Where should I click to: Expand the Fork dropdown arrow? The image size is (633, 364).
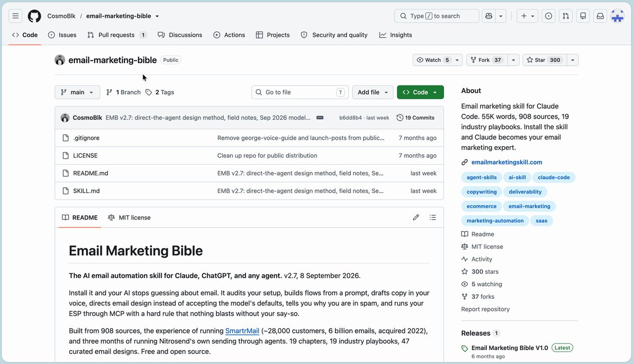[513, 60]
